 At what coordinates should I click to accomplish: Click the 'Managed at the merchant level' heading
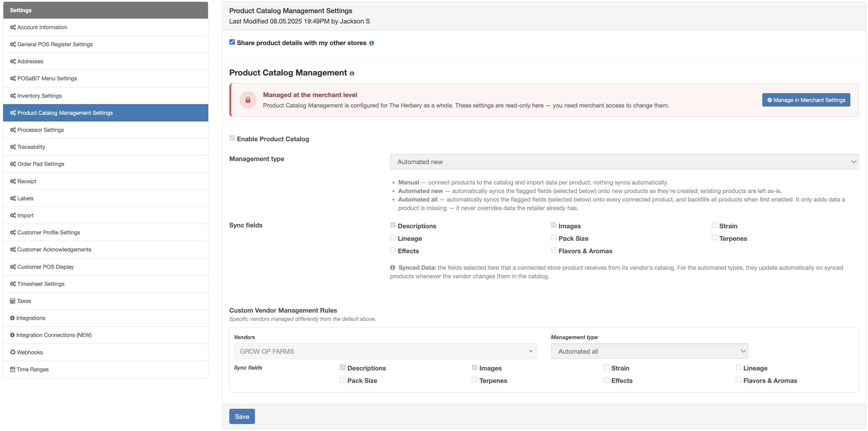310,95
